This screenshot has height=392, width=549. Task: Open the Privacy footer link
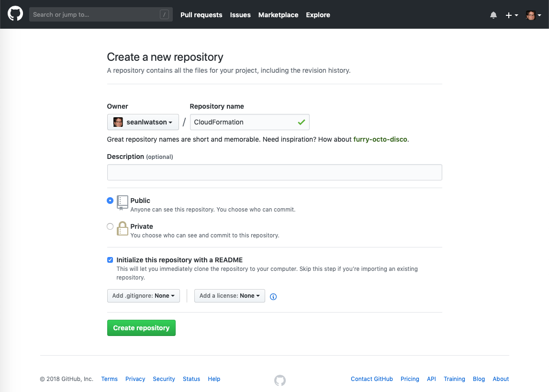(x=135, y=379)
